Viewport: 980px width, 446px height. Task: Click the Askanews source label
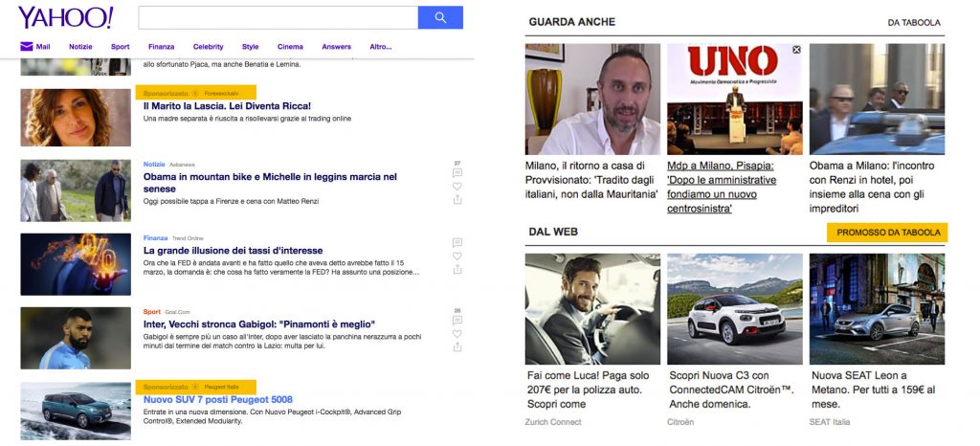[x=182, y=165]
